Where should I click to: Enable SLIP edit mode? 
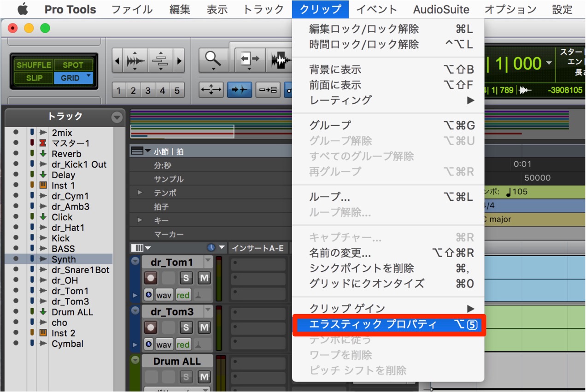[x=34, y=78]
